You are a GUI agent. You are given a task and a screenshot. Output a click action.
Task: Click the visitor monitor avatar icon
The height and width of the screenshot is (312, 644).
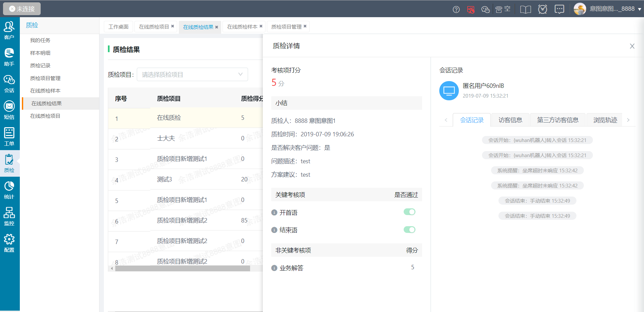click(x=449, y=91)
